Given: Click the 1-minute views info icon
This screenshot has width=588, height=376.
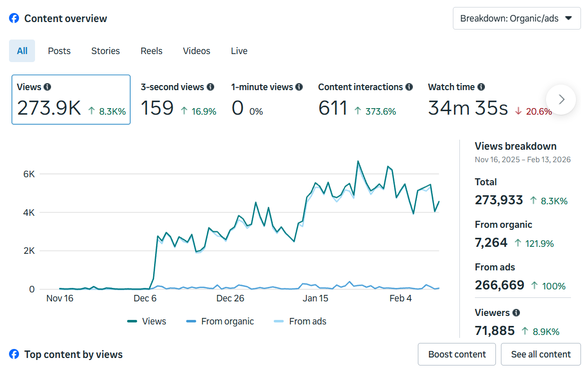Looking at the screenshot, I should click(x=300, y=87).
